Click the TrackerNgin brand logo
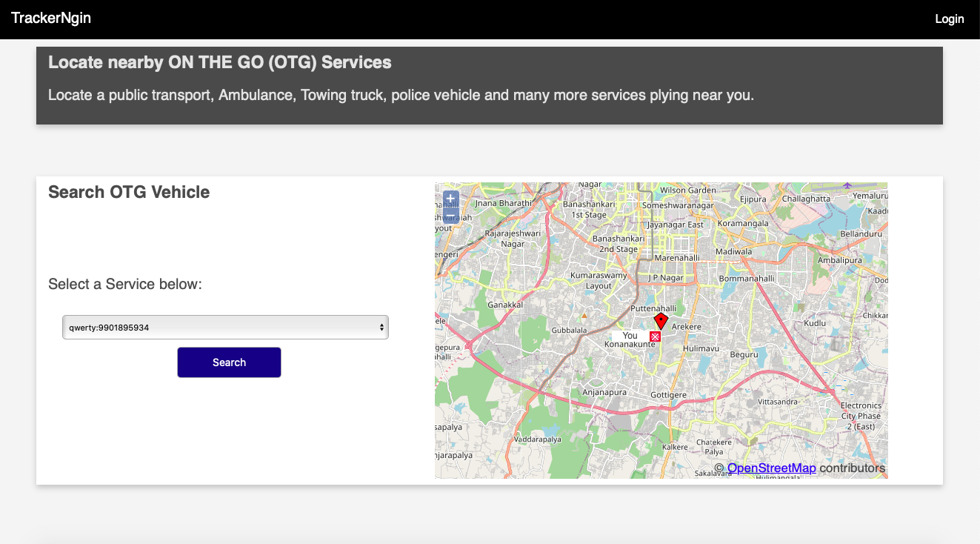This screenshot has height=544, width=980. (51, 18)
